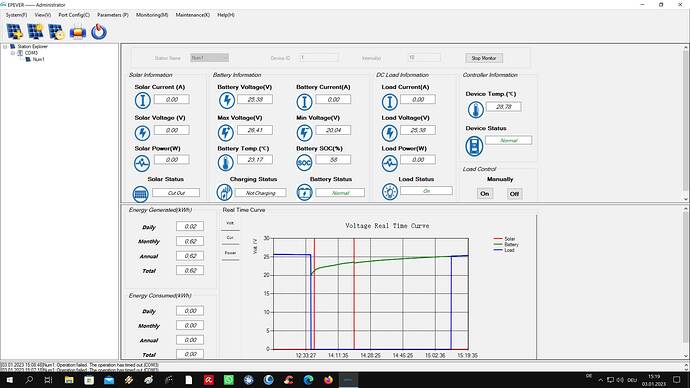Screen dimensions: 690x388
Task: Click the Battery Temp thermometer icon
Action: (x=226, y=163)
